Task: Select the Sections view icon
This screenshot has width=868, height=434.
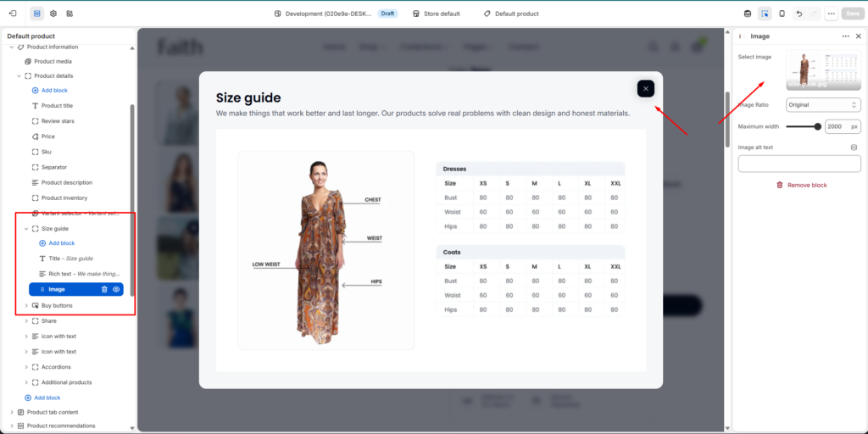Action: 37,14
